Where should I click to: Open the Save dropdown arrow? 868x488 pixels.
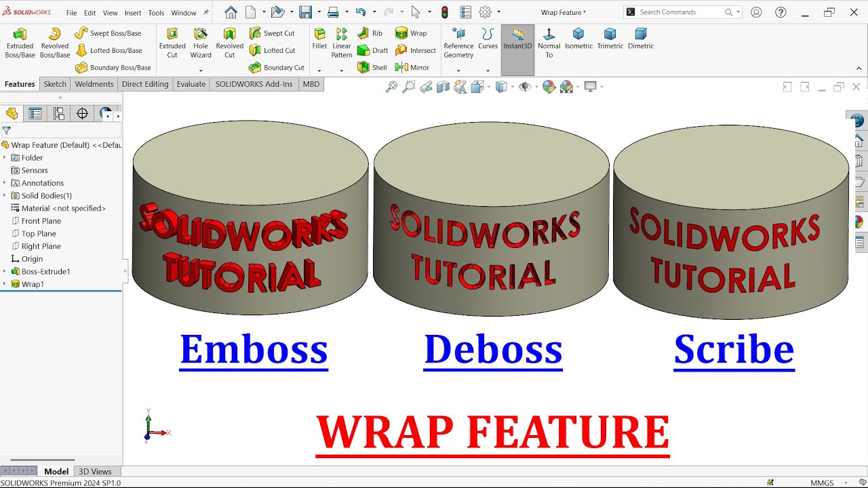(319, 12)
